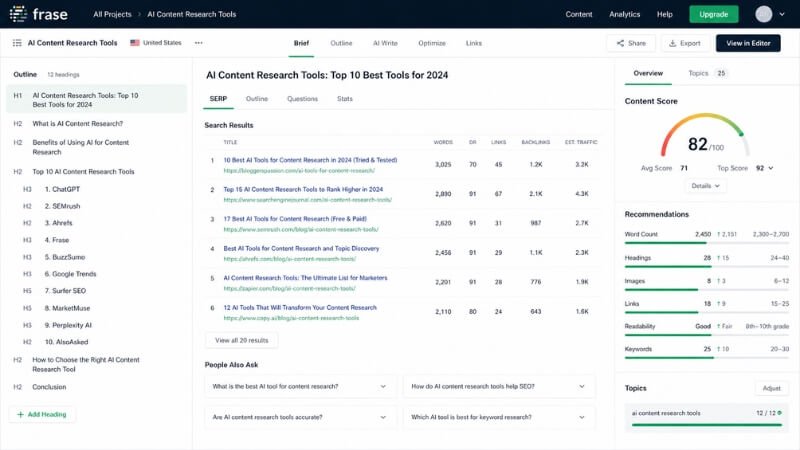
Task: Click the Keywords progress bar
Action: 707,358
